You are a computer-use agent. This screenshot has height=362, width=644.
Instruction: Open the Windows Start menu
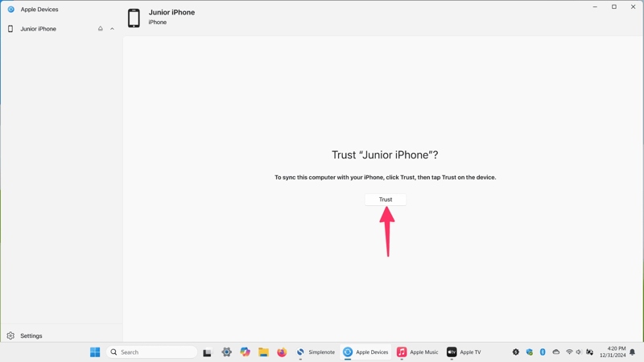pos(95,352)
